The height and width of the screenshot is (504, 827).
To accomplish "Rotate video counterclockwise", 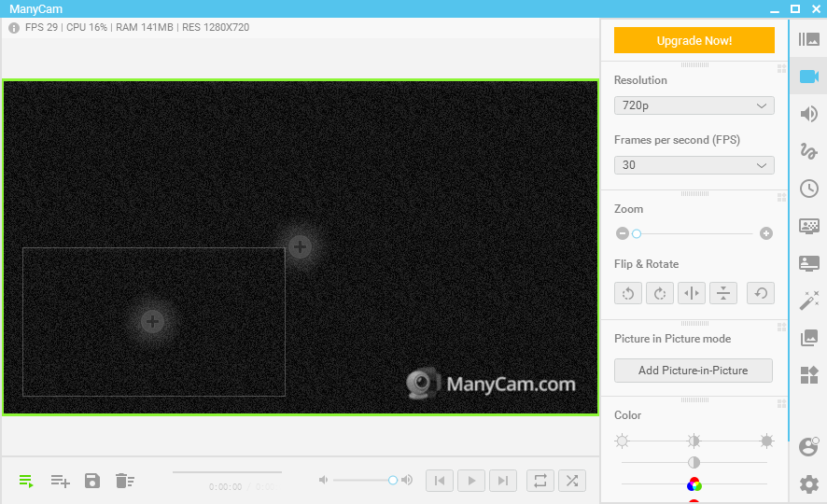I will point(628,293).
